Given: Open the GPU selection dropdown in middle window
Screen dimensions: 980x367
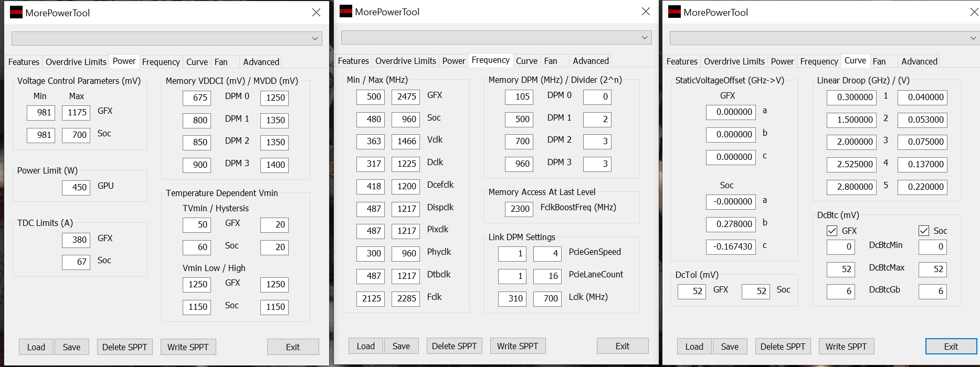Looking at the screenshot, I should [497, 37].
